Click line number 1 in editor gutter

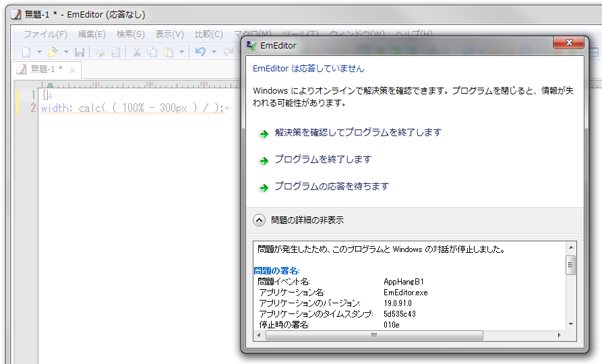pos(33,94)
